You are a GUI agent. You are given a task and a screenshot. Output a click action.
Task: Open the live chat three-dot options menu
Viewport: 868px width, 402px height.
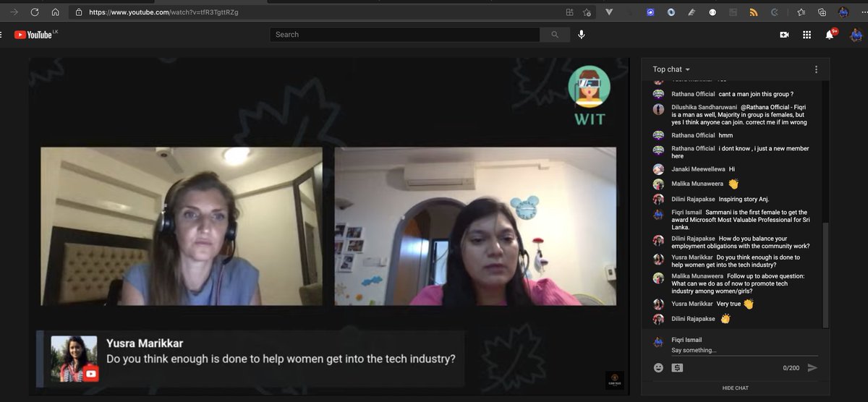point(816,69)
